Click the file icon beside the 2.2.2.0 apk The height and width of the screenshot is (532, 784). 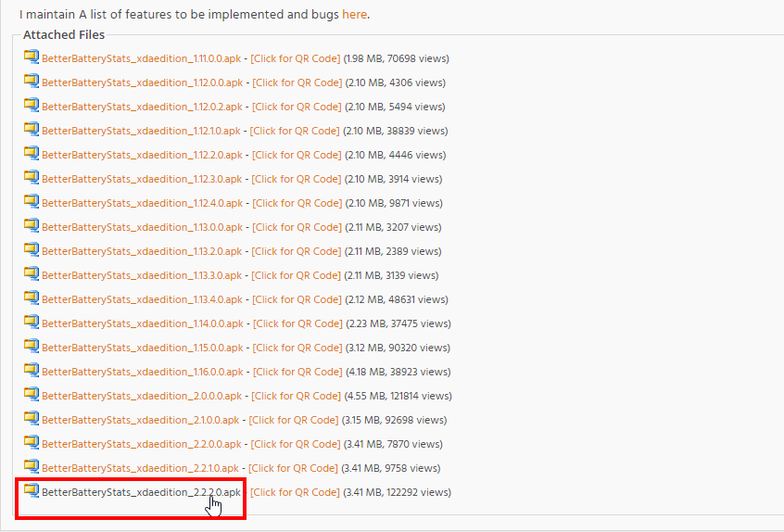[x=32, y=490]
